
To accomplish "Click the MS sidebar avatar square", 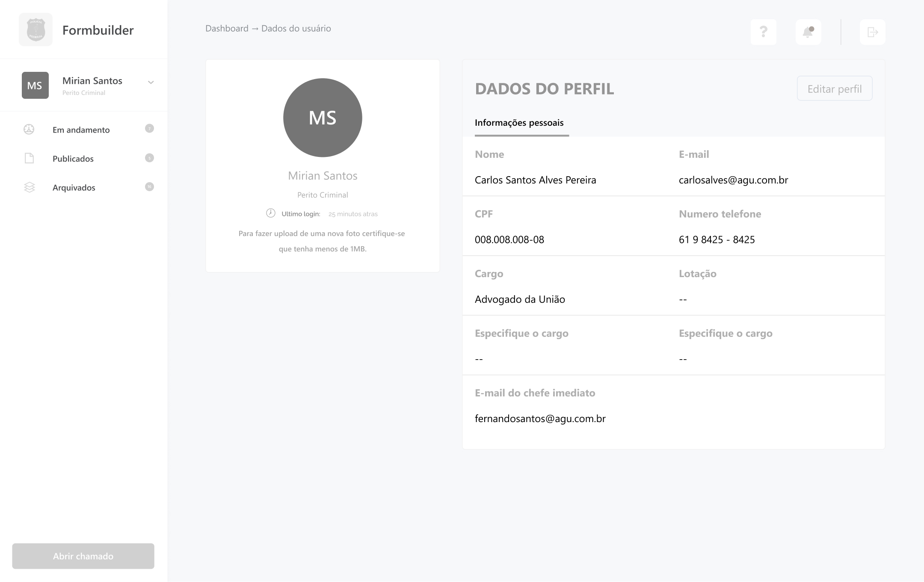I will [35, 85].
